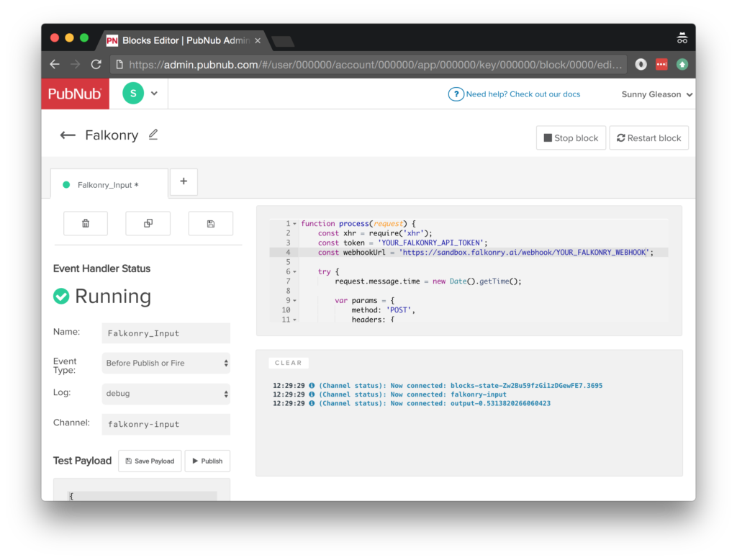Edit the Falkonry block name via pencil icon
Screen dimensions: 737x560
[x=153, y=135]
